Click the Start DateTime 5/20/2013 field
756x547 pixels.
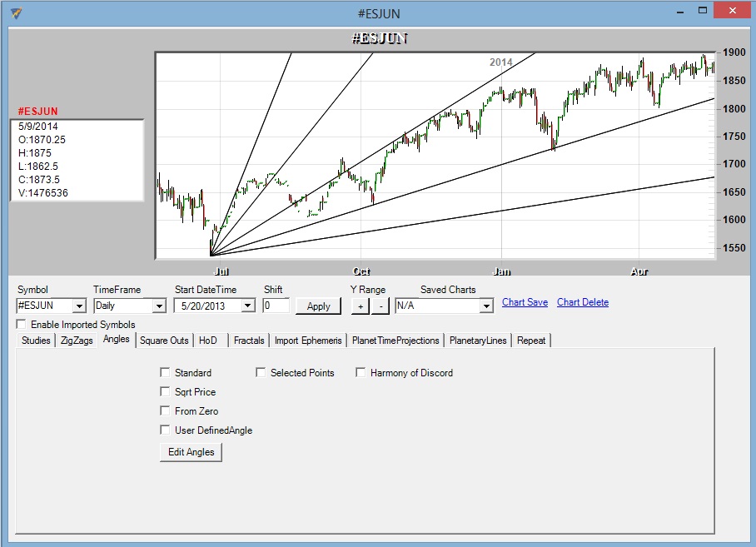click(208, 306)
